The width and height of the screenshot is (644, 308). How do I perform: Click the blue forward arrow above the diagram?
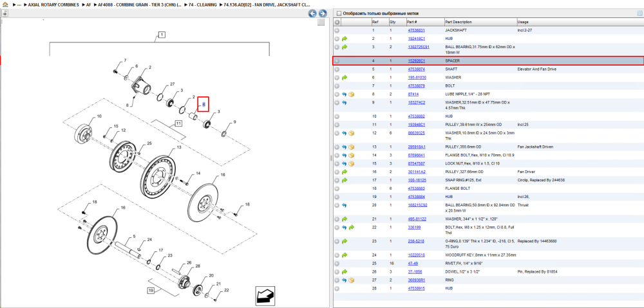[x=323, y=14]
